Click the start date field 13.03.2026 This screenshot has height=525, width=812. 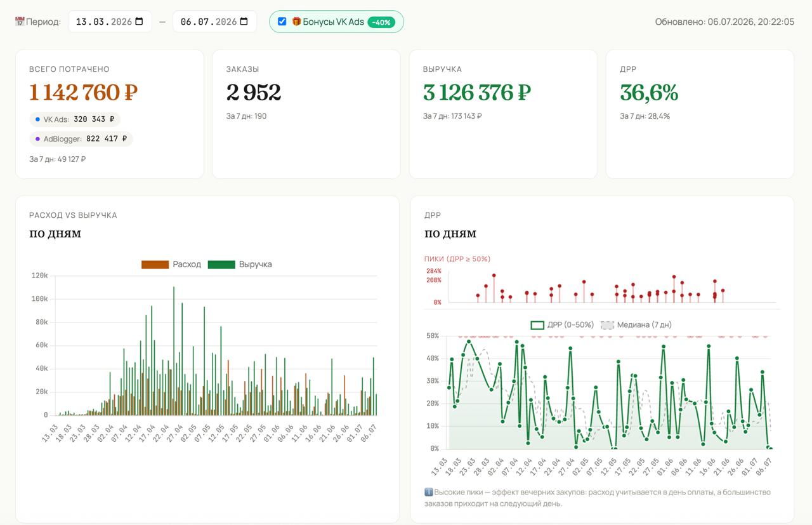110,22
